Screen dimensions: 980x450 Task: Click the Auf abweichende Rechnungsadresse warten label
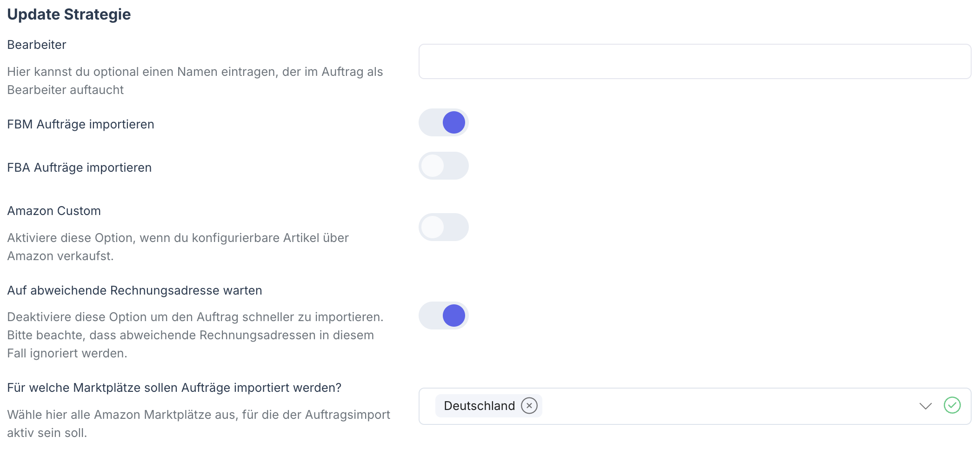[134, 291]
